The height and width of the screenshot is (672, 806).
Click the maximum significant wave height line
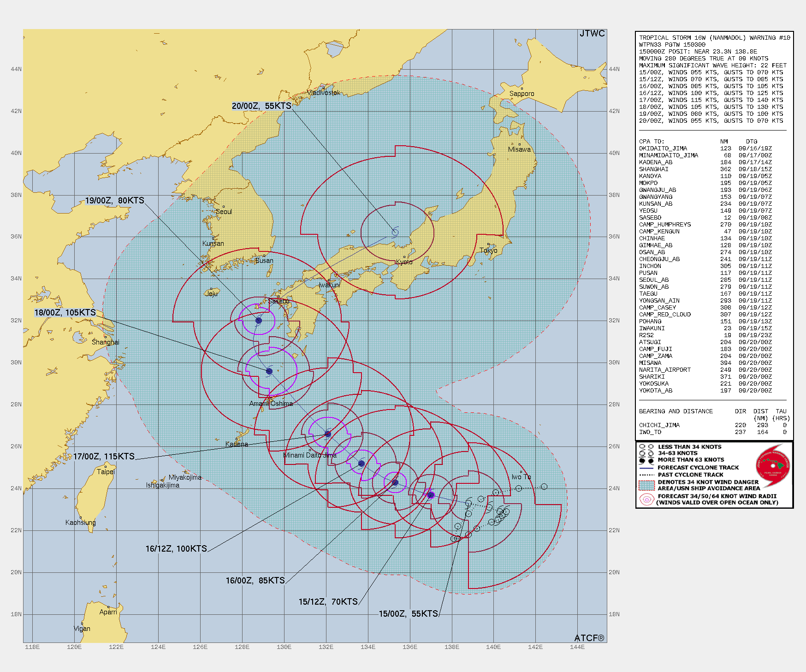[712, 65]
